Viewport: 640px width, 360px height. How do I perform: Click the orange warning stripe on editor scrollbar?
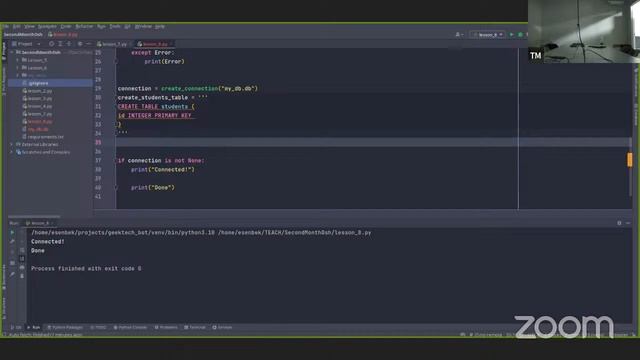(x=630, y=159)
